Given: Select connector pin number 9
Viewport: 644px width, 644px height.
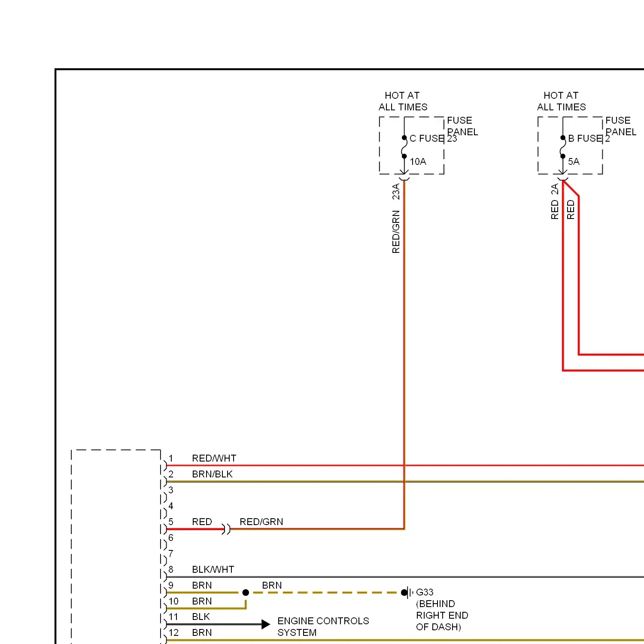Looking at the screenshot, I should click(171, 585).
